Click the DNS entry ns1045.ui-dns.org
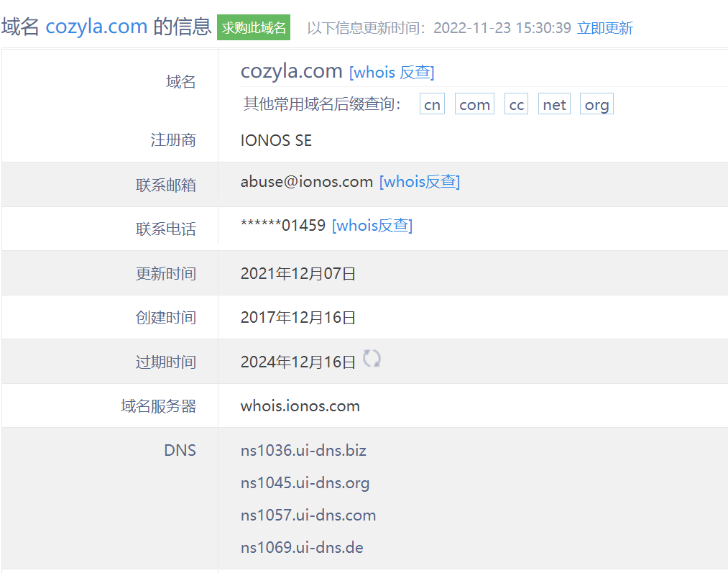728x573 pixels. [x=304, y=482]
